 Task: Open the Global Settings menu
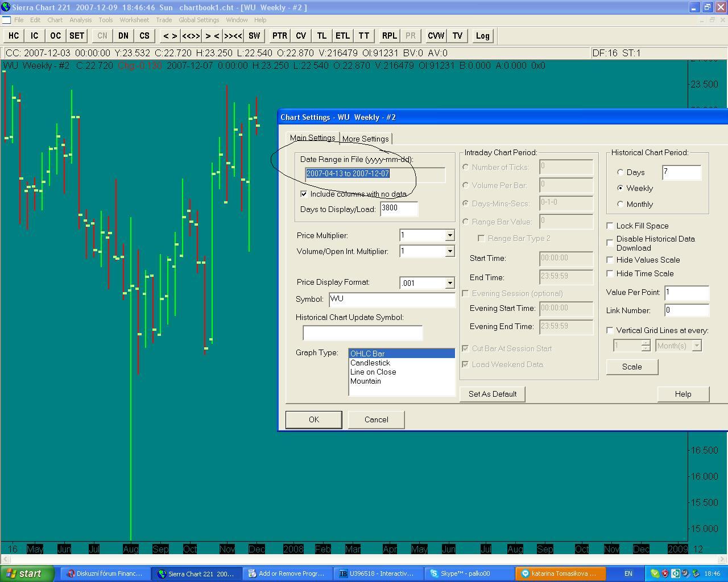click(x=198, y=20)
